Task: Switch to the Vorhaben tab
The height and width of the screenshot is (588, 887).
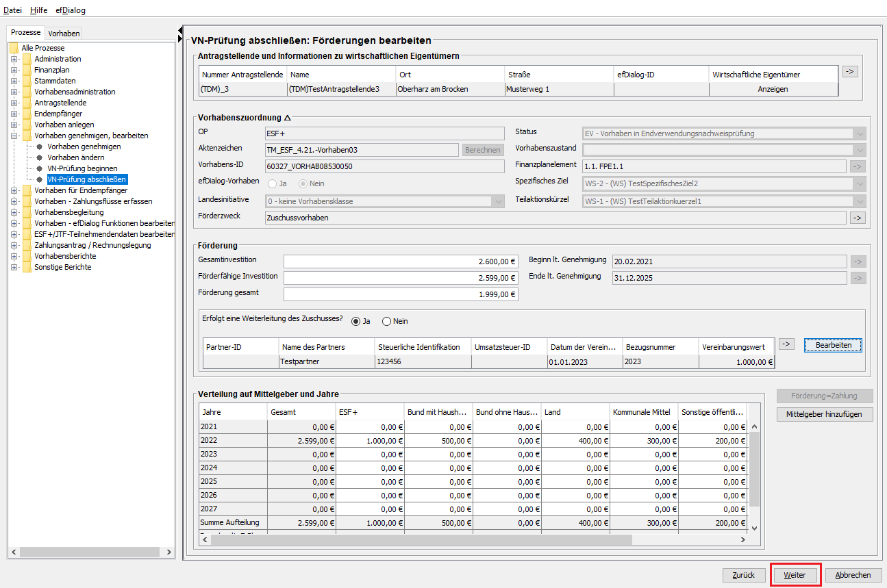Action: tap(64, 33)
